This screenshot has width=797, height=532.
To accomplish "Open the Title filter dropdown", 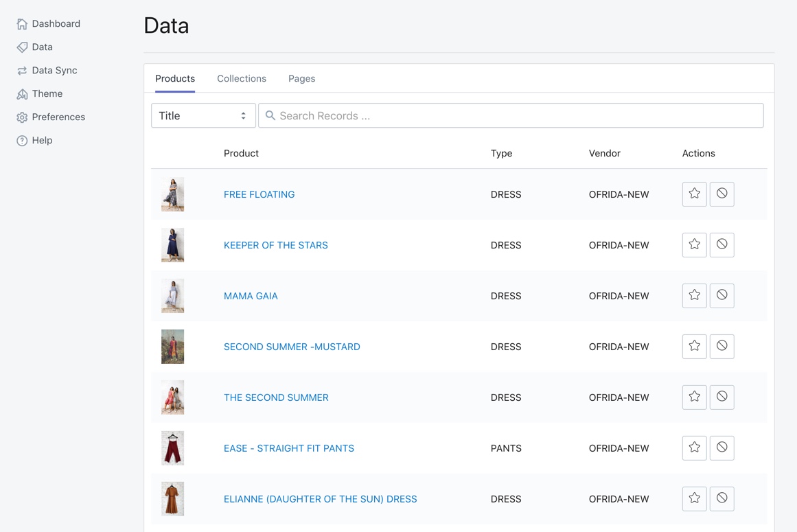I will pyautogui.click(x=203, y=116).
